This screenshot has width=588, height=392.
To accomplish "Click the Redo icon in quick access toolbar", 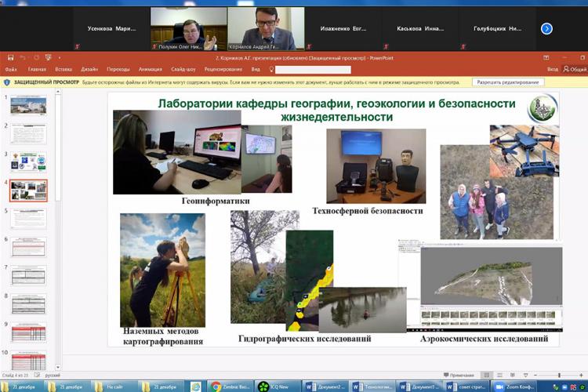I will point(36,58).
